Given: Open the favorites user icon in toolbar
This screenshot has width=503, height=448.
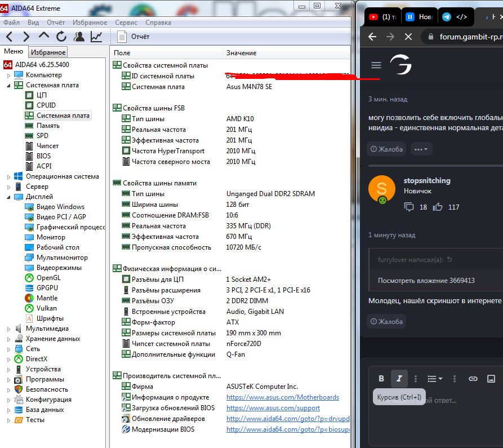Looking at the screenshot, I should tap(79, 37).
